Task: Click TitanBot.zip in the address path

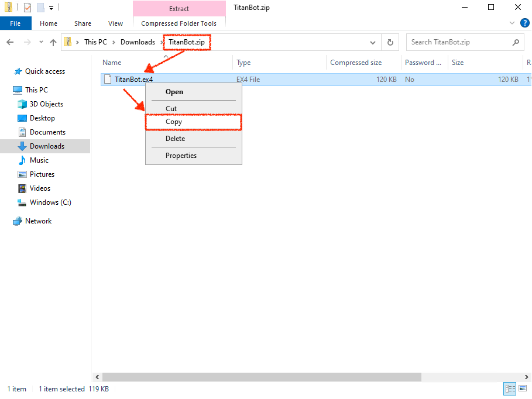Action: coord(187,42)
